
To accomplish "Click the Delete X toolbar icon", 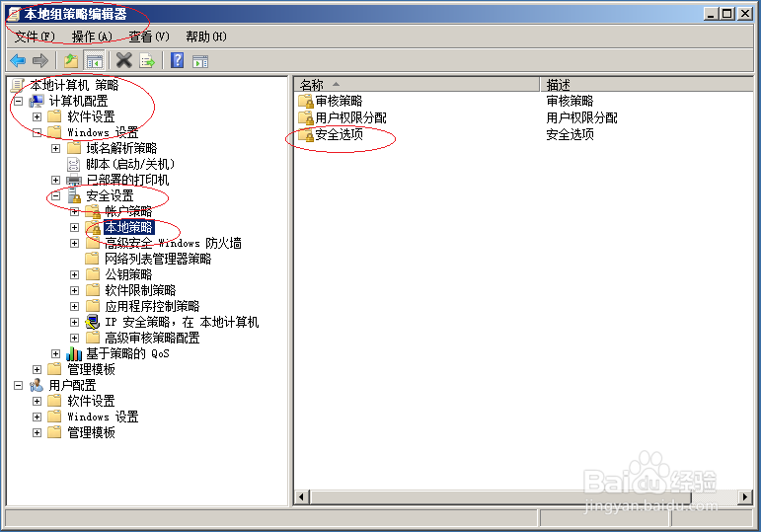I will point(124,60).
